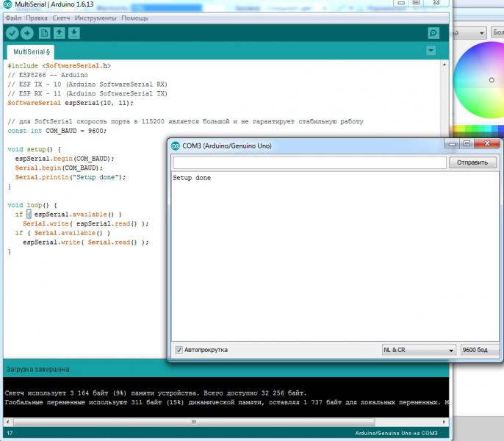
Task: Click the 'Serial.begin(COM_BAUD);' code line
Action: [59, 168]
